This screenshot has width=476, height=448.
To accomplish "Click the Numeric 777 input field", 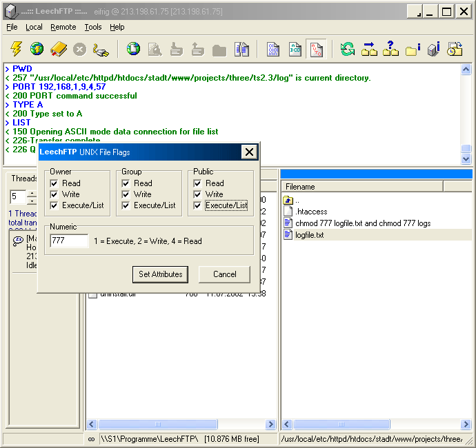I will click(69, 241).
